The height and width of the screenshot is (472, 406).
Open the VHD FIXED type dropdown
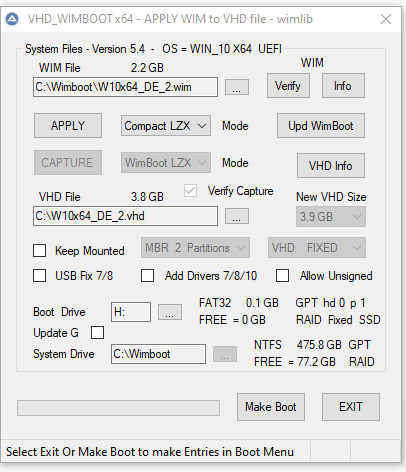click(x=317, y=248)
